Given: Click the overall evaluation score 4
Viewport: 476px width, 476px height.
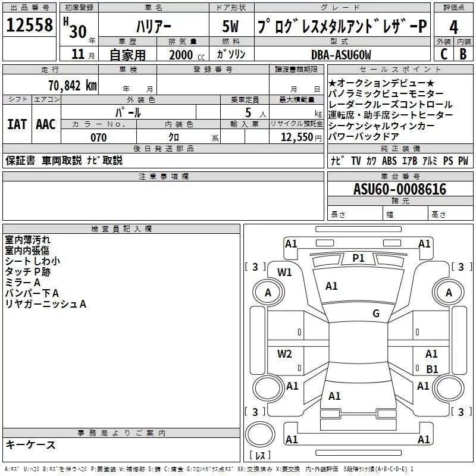Looking at the screenshot, I should point(453,27).
